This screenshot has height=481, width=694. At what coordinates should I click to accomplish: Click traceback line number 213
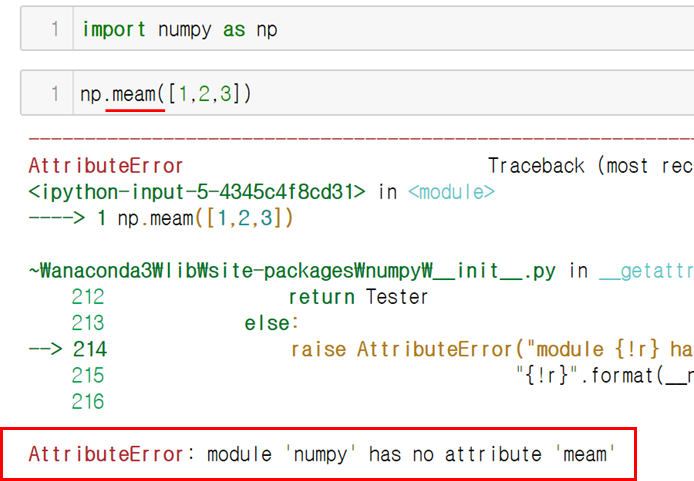(88, 323)
